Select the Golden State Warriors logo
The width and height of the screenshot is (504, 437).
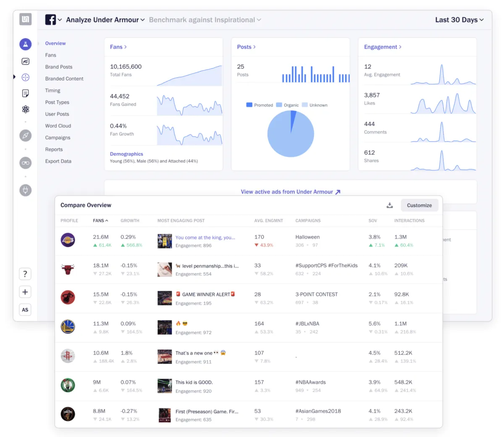(68, 326)
